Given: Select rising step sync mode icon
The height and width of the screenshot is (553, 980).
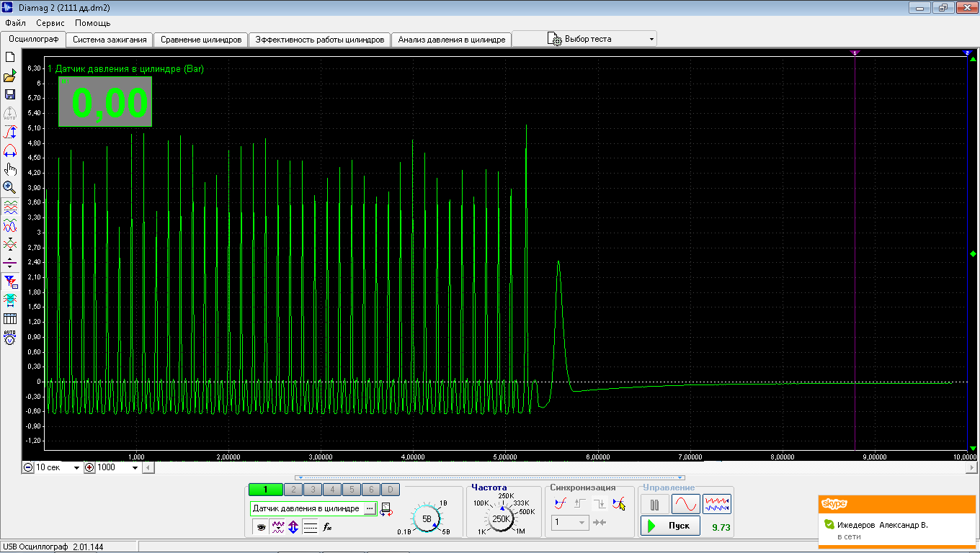Looking at the screenshot, I should [580, 503].
